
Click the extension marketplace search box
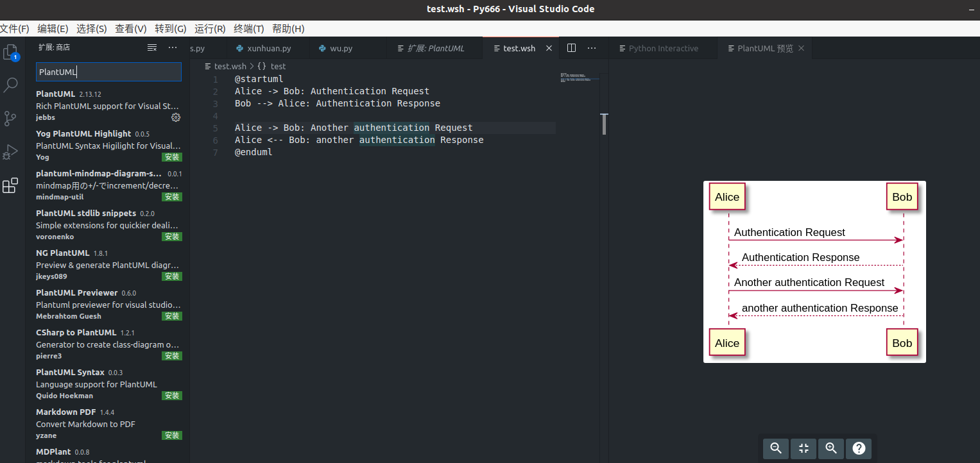click(x=108, y=72)
